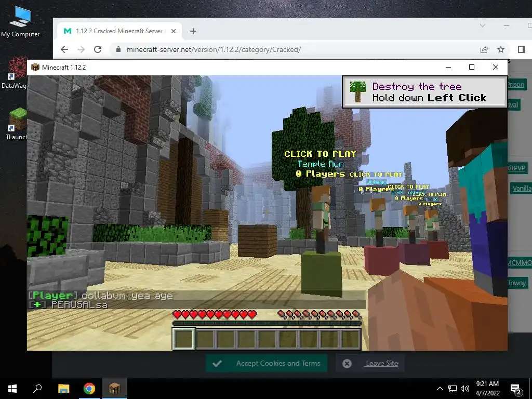Expand Chrome tab search chevron
The image size is (532, 399).
[x=483, y=26]
